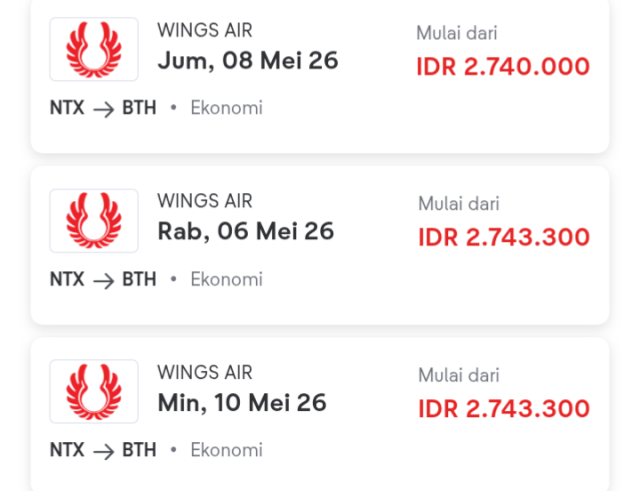Select the route arrow on the 06 Mei card
640x491 pixels.
[103, 281]
